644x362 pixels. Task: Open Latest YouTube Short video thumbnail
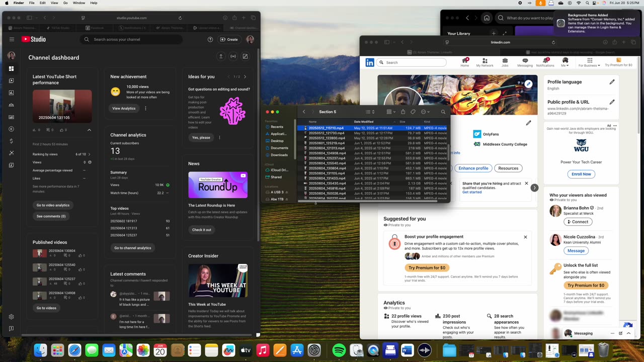[x=62, y=107]
